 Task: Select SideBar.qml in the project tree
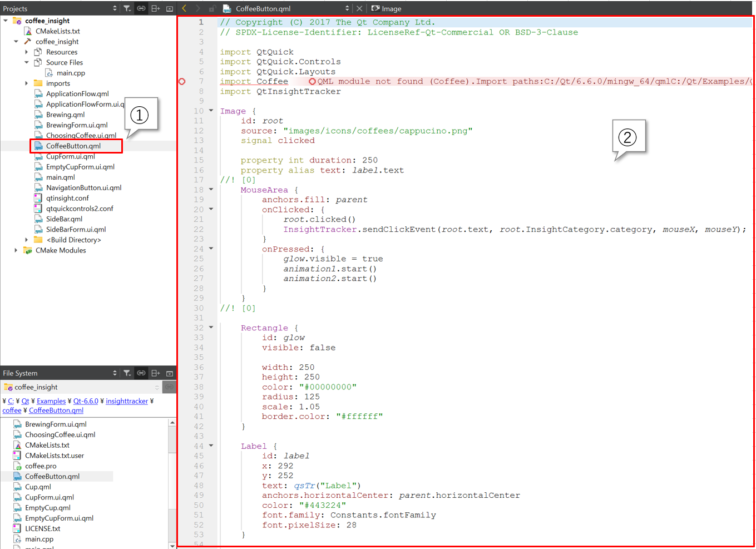(64, 219)
